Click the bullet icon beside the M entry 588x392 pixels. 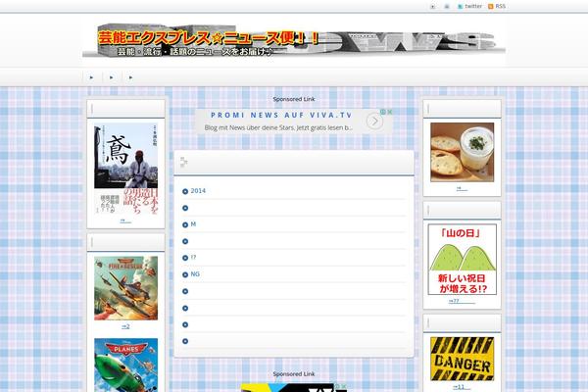coord(185,224)
